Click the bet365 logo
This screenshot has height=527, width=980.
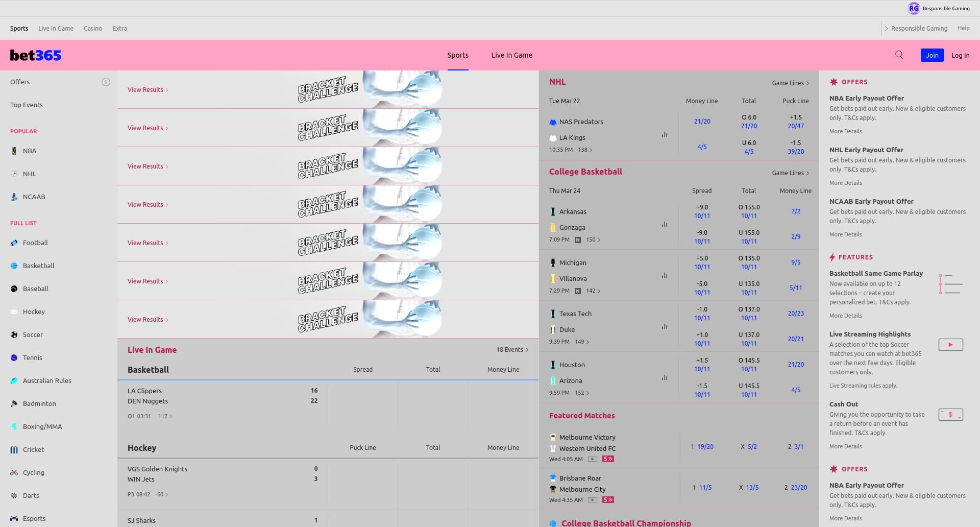coord(36,55)
